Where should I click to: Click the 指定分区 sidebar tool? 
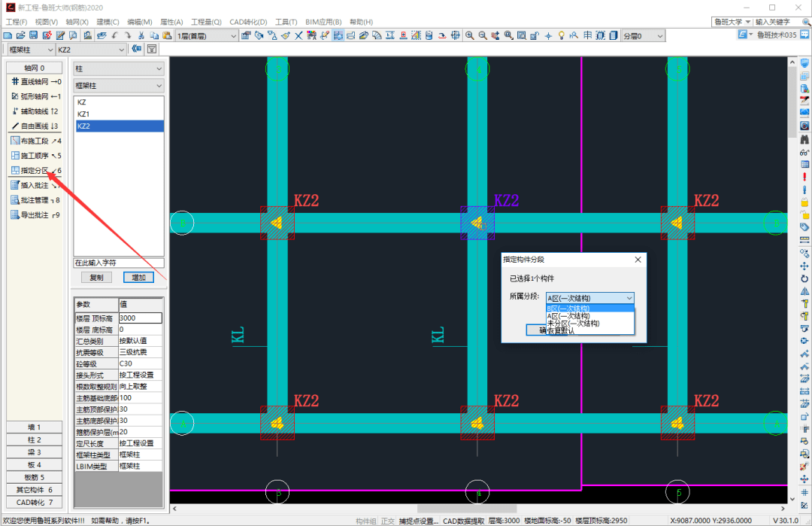tap(35, 171)
